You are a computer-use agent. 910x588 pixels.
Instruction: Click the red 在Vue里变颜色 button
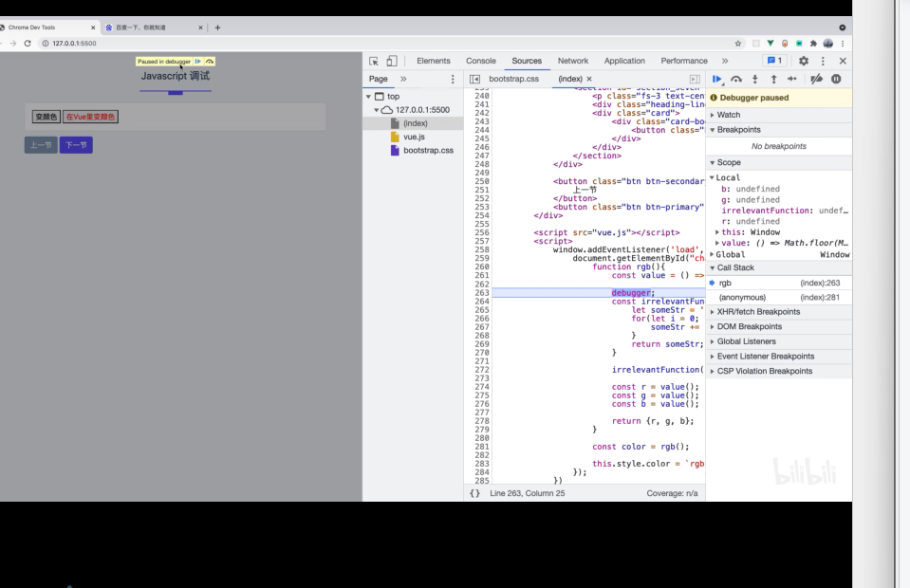pyautogui.click(x=90, y=117)
